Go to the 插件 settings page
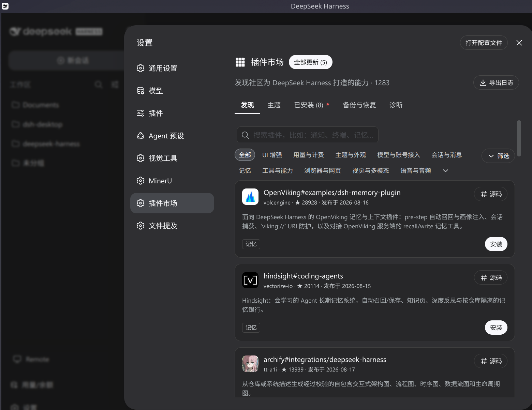The height and width of the screenshot is (410, 532). coord(172,113)
